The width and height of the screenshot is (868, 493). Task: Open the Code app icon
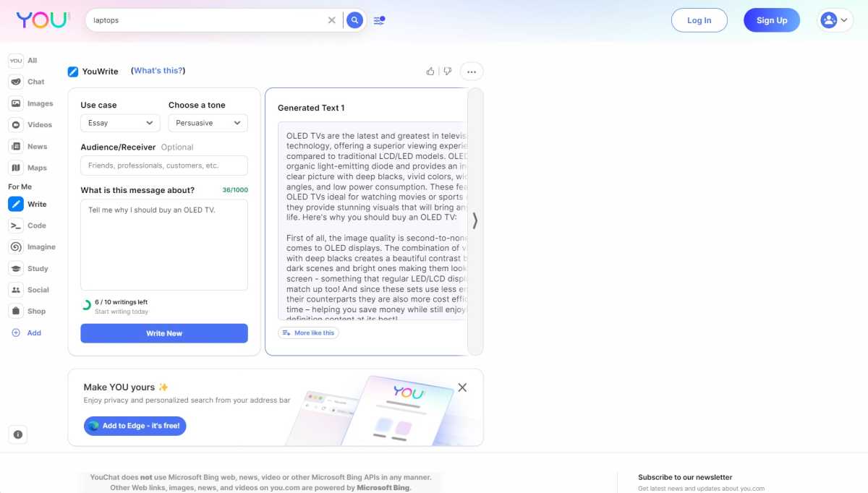click(16, 226)
